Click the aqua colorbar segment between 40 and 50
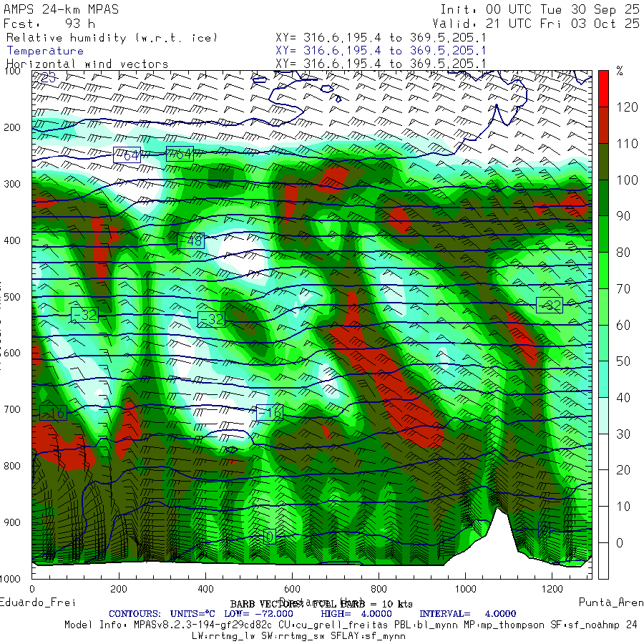 (603, 379)
